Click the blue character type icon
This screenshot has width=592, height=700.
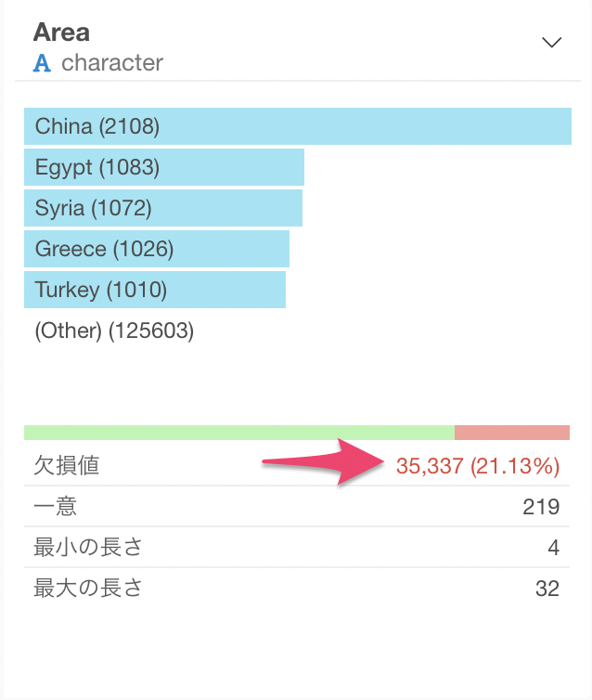(42, 63)
